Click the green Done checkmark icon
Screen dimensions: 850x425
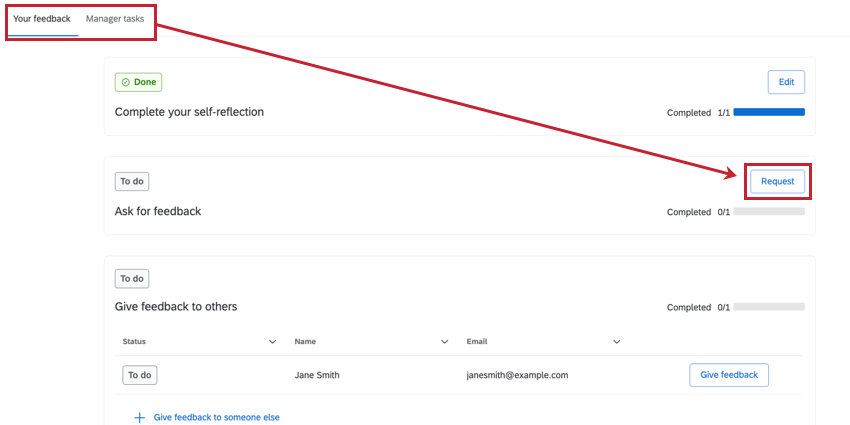click(126, 82)
